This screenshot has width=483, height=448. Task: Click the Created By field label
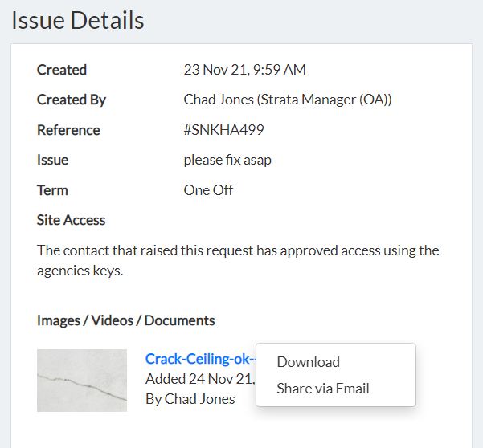coord(72,100)
